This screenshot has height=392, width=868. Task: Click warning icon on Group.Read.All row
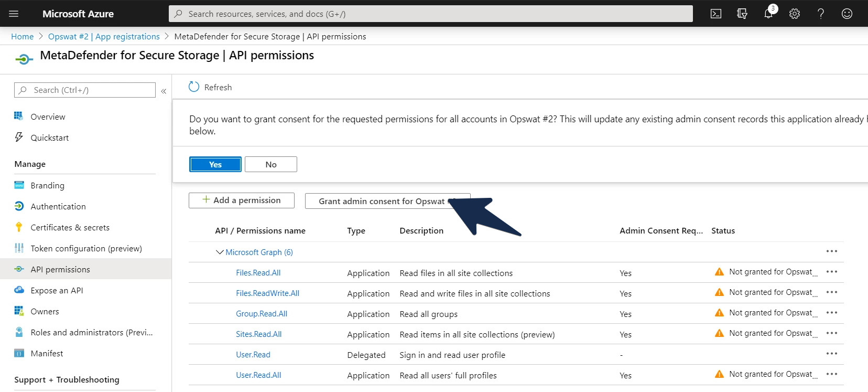tap(719, 312)
